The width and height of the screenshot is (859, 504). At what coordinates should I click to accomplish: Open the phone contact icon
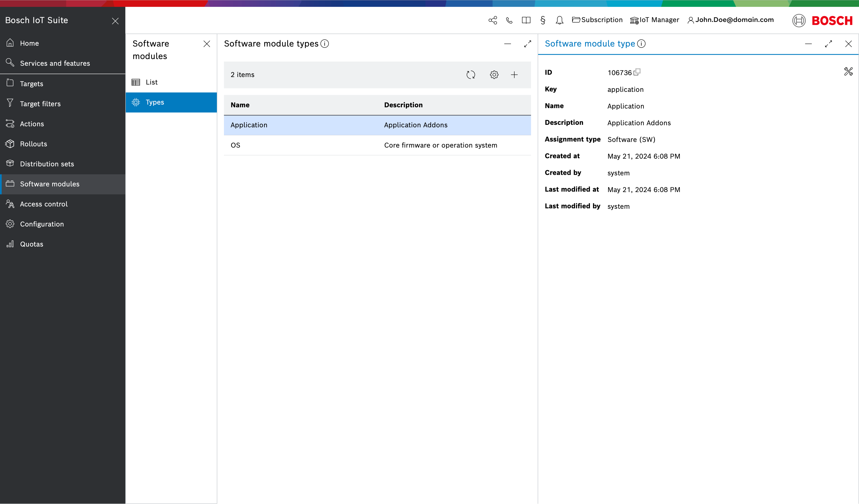[x=509, y=20]
